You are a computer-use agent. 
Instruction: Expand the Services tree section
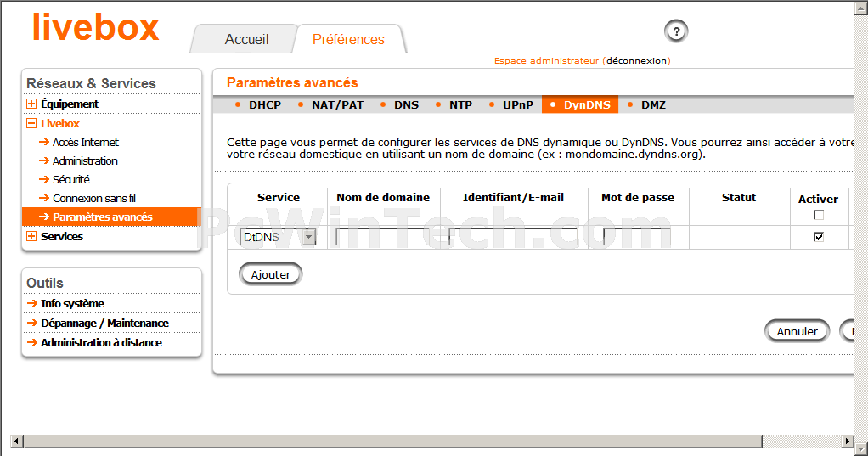[x=31, y=236]
